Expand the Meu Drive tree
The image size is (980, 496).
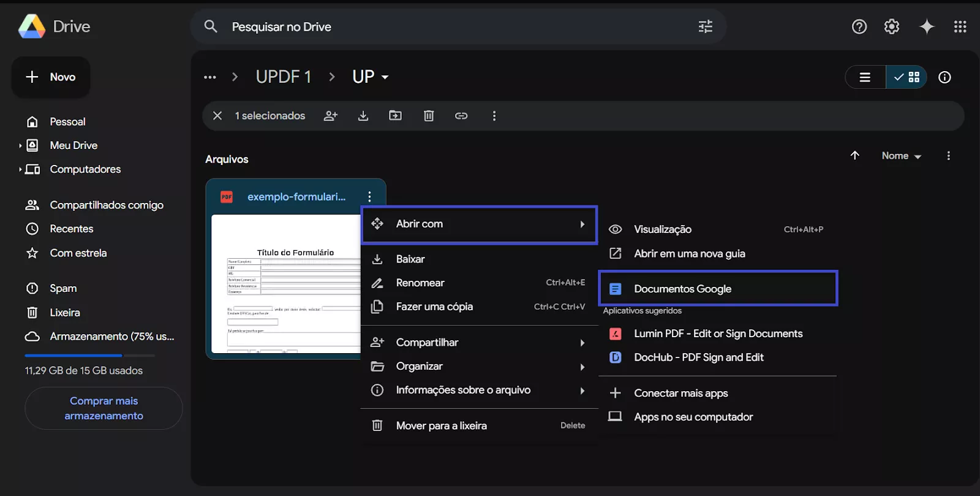pyautogui.click(x=20, y=146)
